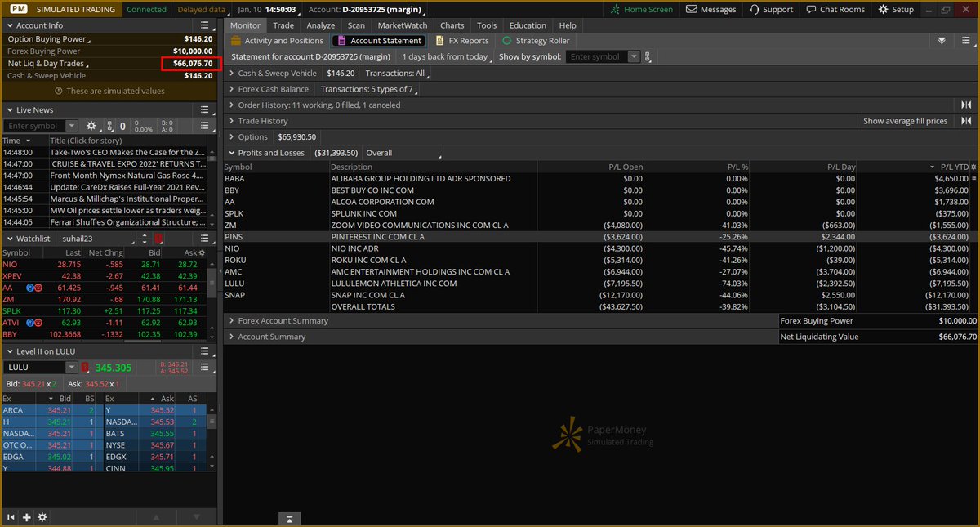Screen dimensions: 980x527
Task: Click Live News Enter symbol field
Action: 35,126
